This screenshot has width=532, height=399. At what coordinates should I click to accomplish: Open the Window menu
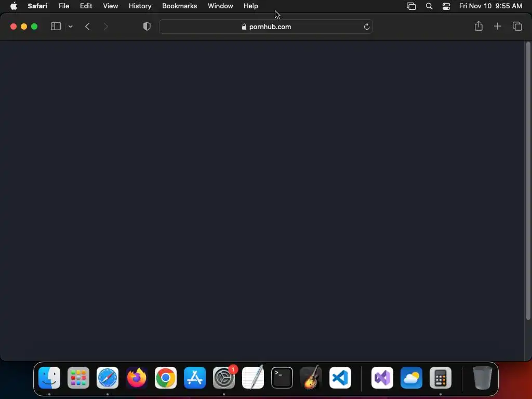click(220, 6)
